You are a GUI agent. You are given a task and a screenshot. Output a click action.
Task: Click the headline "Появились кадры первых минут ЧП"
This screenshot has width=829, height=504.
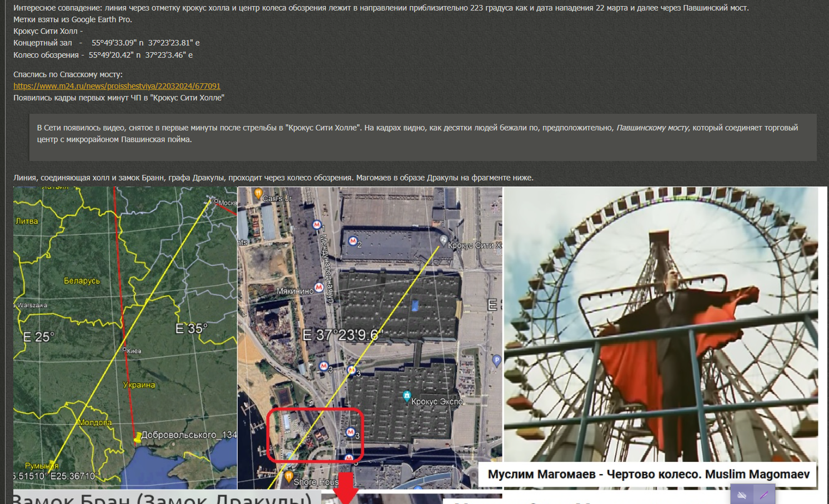[x=119, y=98]
